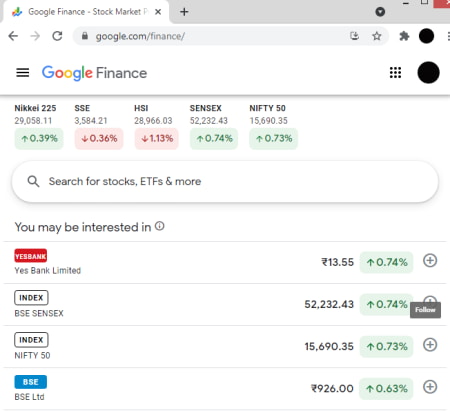
Task: Open the BSE SENSEX row
Action: pyautogui.click(x=225, y=305)
